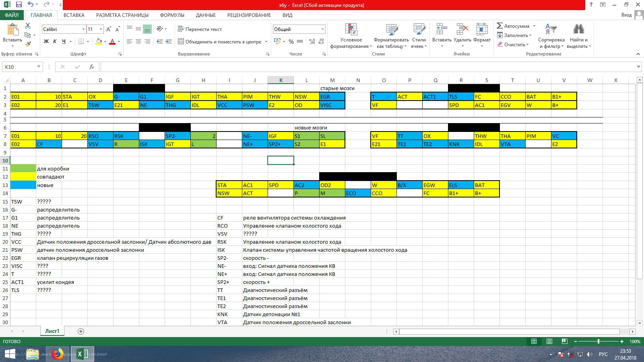
Task: Click the Автосумма button
Action: tap(514, 26)
